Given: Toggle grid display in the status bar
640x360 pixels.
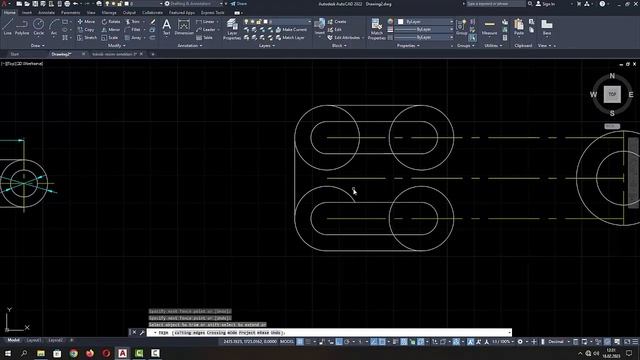Looking at the screenshot, I should coord(300,342).
